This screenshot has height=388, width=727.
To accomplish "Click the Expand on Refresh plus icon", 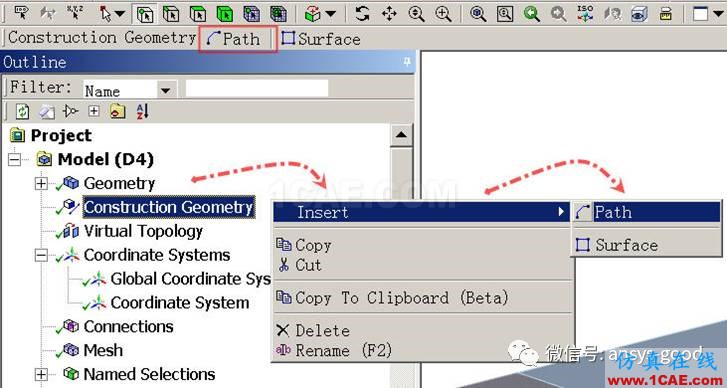I will pos(94,111).
